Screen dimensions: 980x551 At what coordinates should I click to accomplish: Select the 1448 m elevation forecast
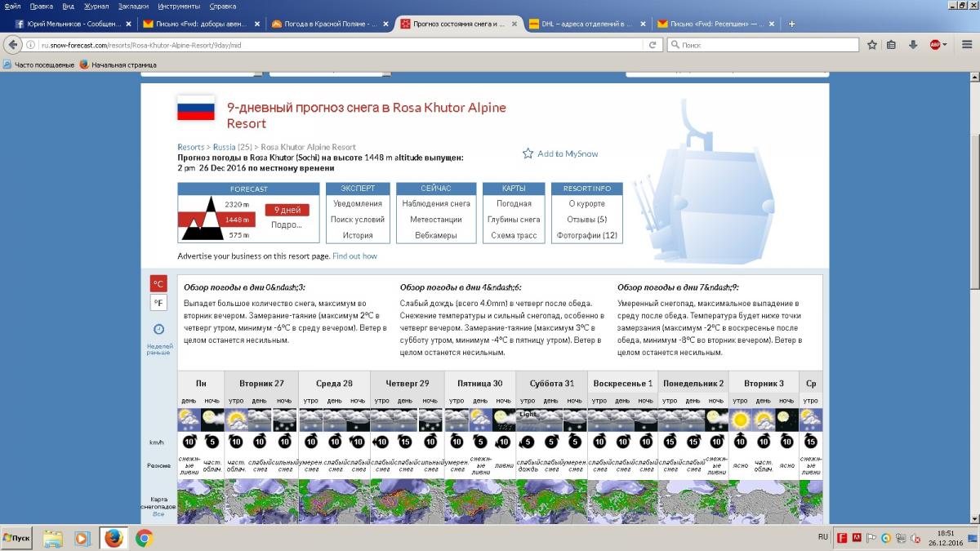[237, 220]
